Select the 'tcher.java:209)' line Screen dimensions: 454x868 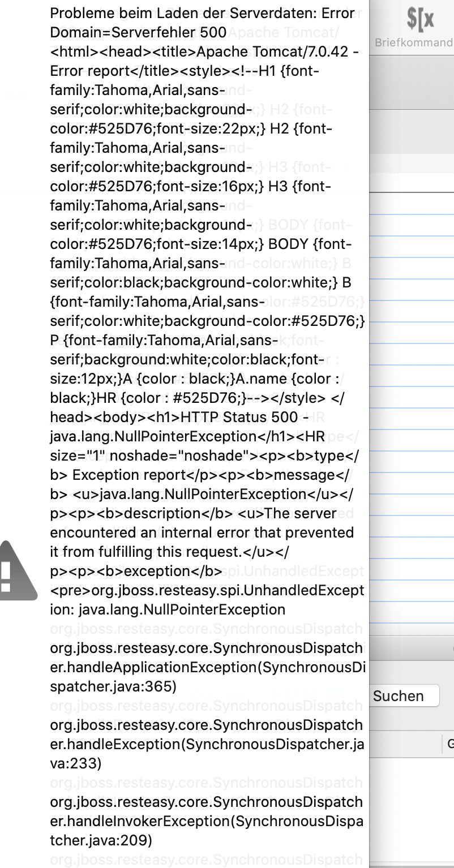(x=101, y=841)
